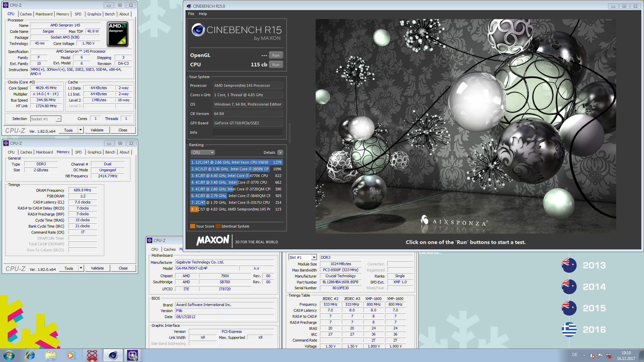Image resolution: width=644 pixels, height=362 pixels.
Task: Click the Action Center flag tray icon
Action: tap(600, 356)
